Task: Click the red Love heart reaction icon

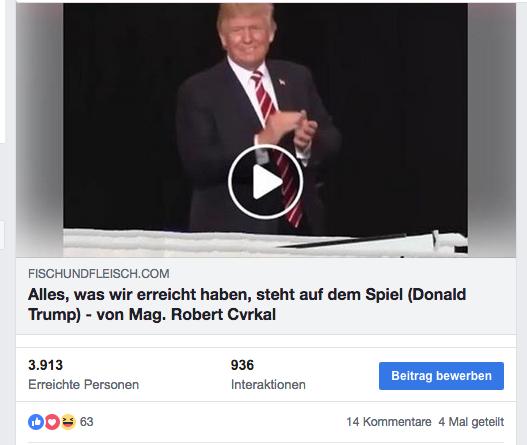Action: tap(52, 421)
